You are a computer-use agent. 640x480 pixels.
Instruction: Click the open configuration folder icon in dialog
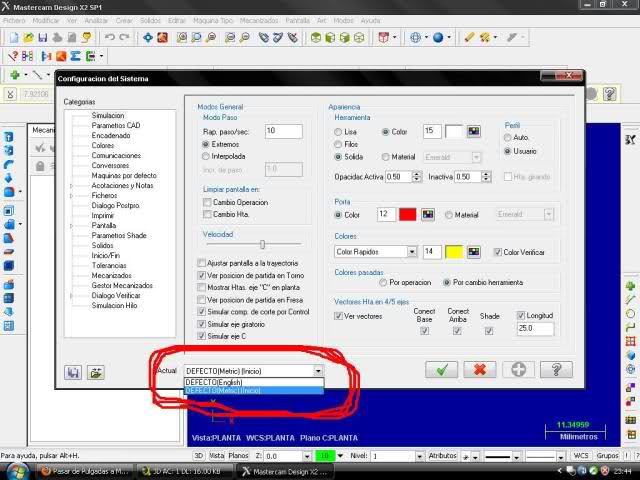pyautogui.click(x=96, y=372)
